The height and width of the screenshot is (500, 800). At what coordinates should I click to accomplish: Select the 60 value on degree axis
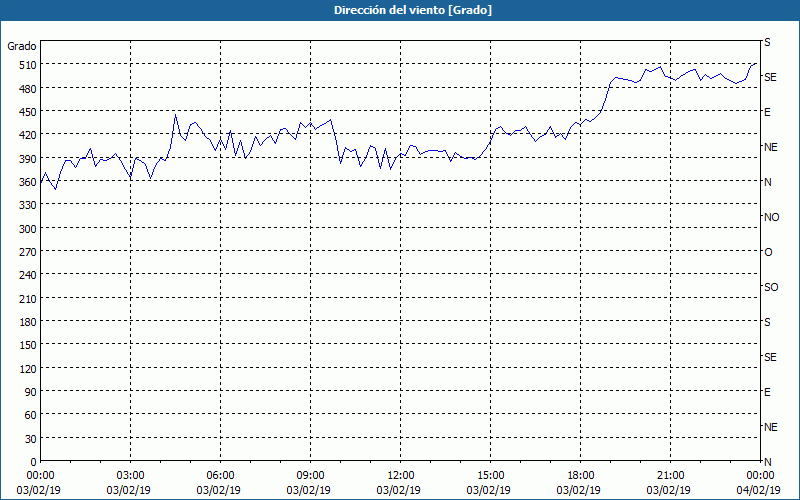click(31, 415)
